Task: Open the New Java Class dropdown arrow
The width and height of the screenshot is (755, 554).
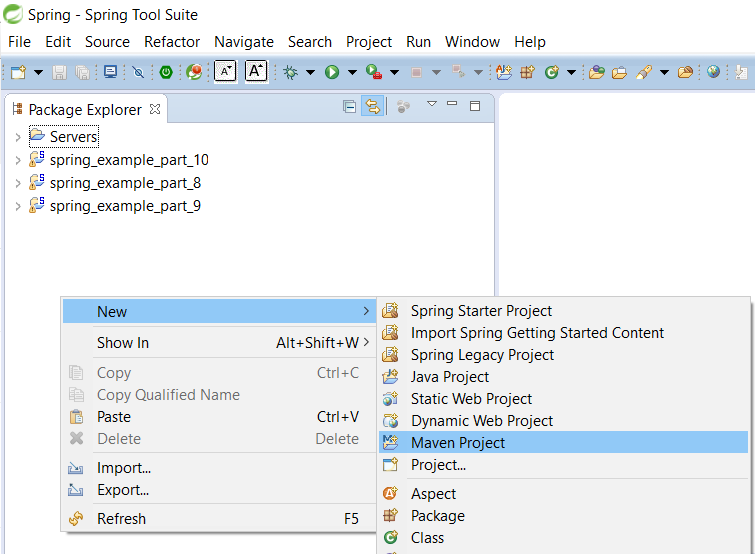Action: tap(571, 73)
